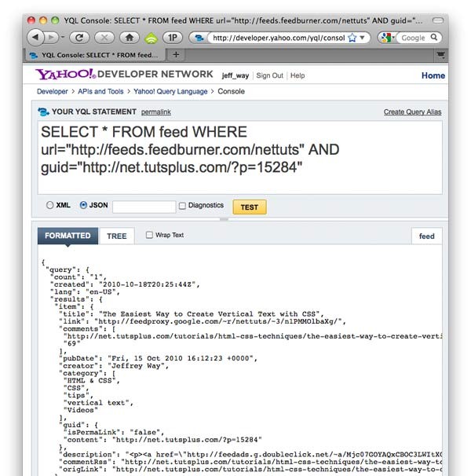Open the back/forward history dropdown arrow
This screenshot has width=471, height=476.
click(x=63, y=38)
